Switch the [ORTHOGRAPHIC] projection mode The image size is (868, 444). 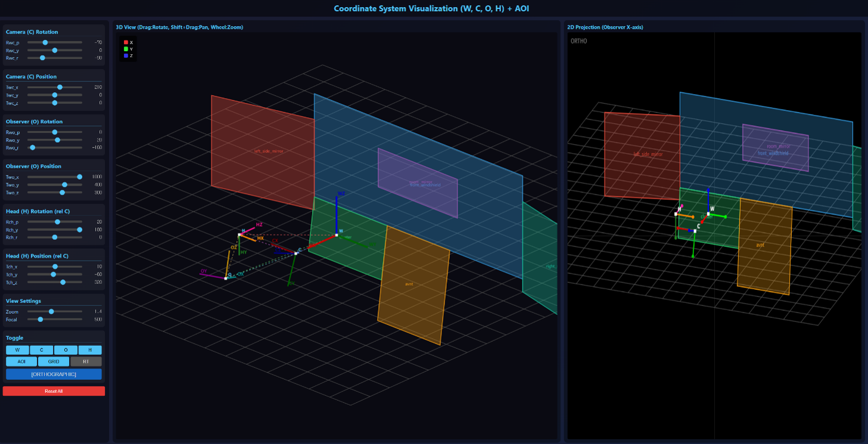pyautogui.click(x=54, y=374)
